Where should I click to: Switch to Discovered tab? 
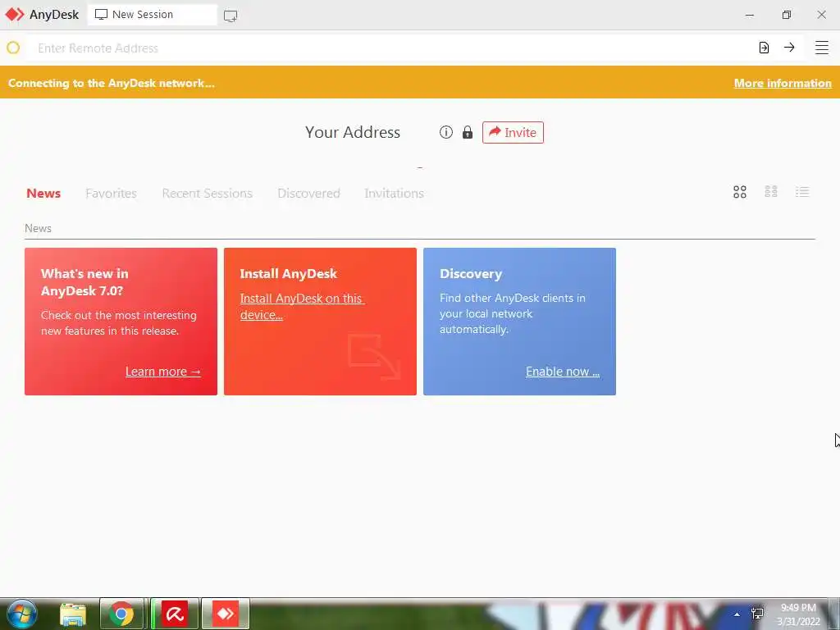coord(308,194)
